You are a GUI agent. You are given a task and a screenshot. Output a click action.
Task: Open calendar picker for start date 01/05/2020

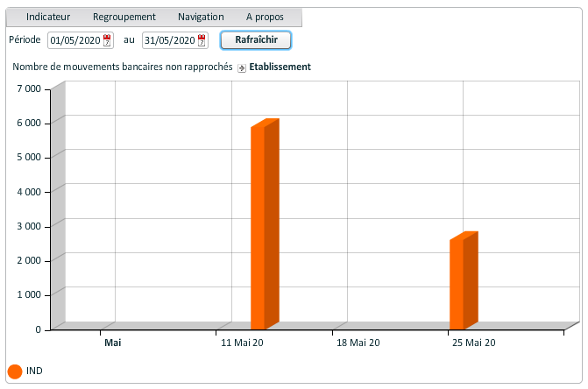click(x=107, y=40)
